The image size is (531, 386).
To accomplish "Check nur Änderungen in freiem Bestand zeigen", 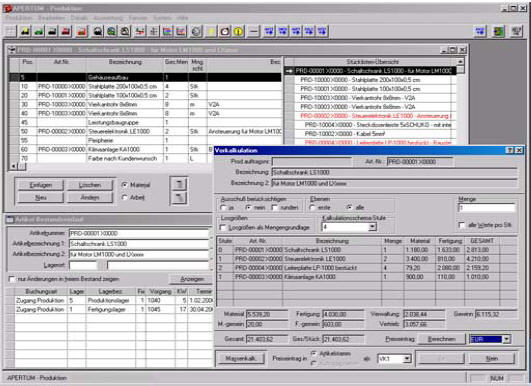I will coord(12,279).
